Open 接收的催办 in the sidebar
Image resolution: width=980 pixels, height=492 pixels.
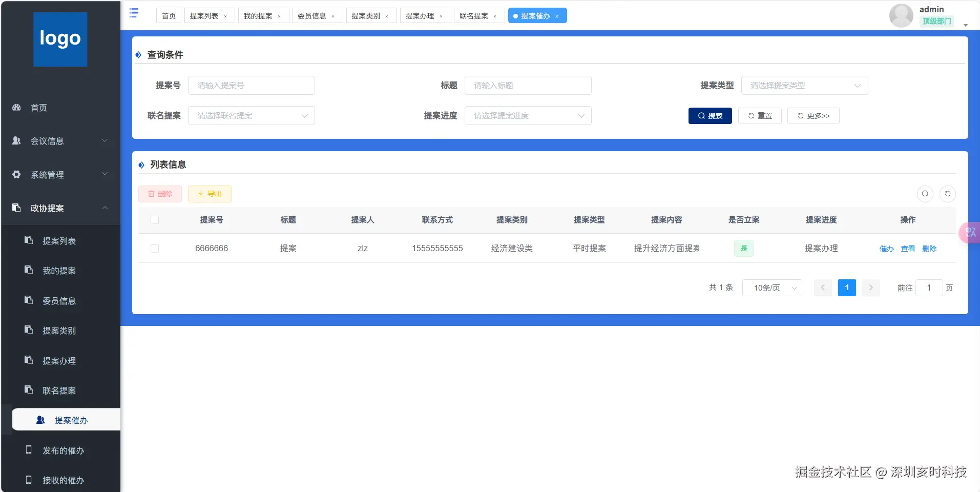point(60,480)
